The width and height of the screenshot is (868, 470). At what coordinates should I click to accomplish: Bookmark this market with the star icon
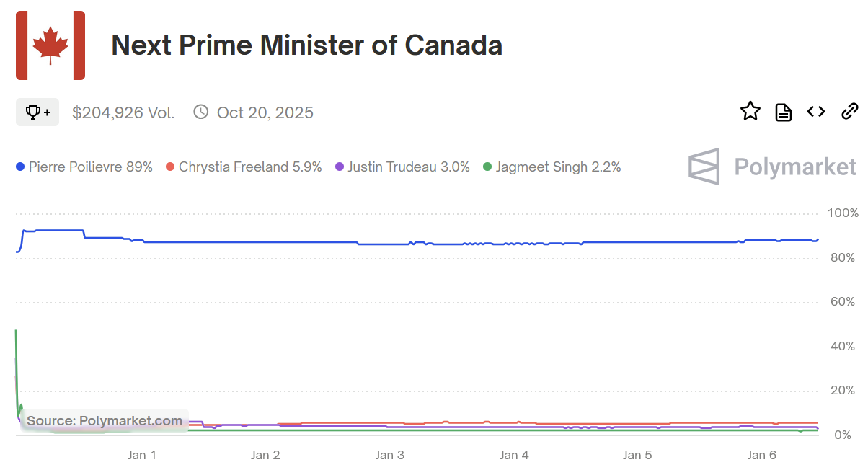pyautogui.click(x=750, y=112)
